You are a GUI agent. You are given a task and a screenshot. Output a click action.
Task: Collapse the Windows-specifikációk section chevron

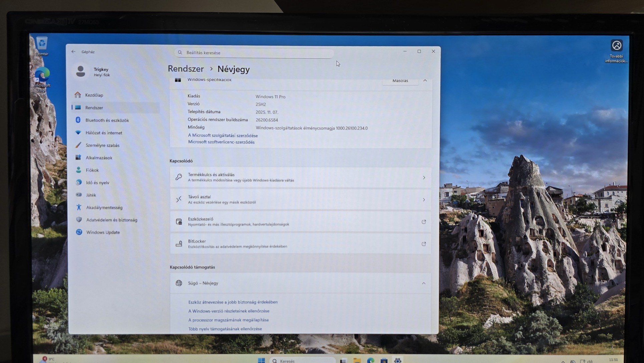425,80
